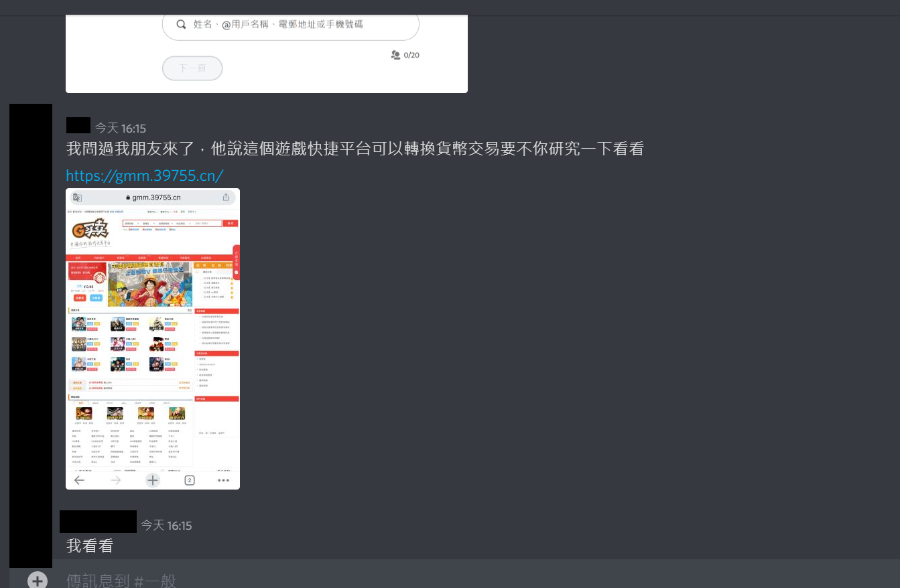
Task: Click the gmm.39755.cn address bar in the screenshot
Action: (x=153, y=198)
